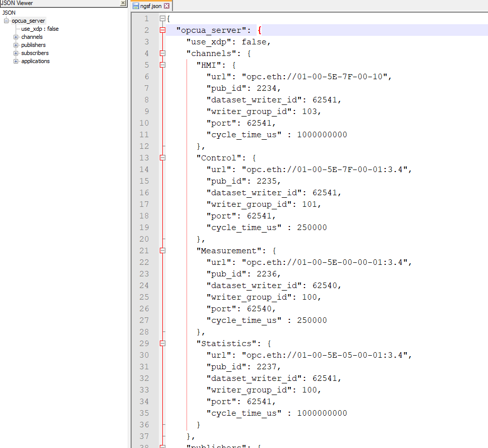Expand the subscribers tree node
This screenshot has height=448, width=488.
[16, 53]
